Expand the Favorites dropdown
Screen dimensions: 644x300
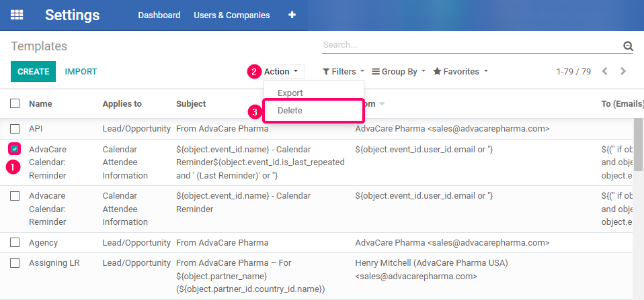(460, 72)
